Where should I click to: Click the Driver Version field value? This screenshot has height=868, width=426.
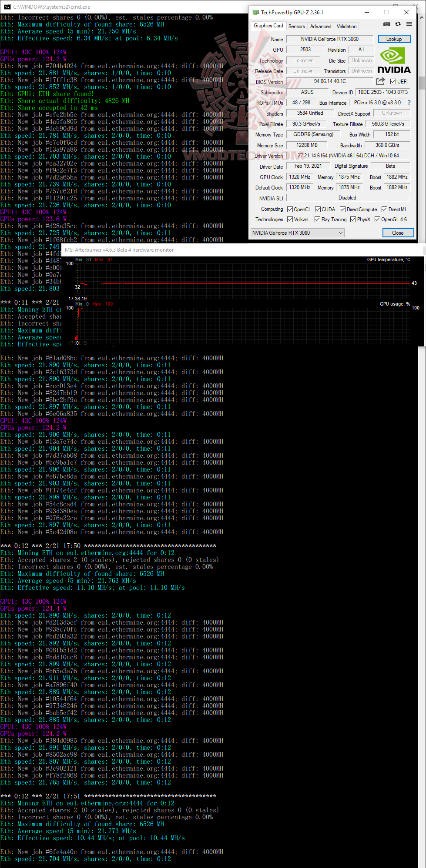click(x=348, y=156)
